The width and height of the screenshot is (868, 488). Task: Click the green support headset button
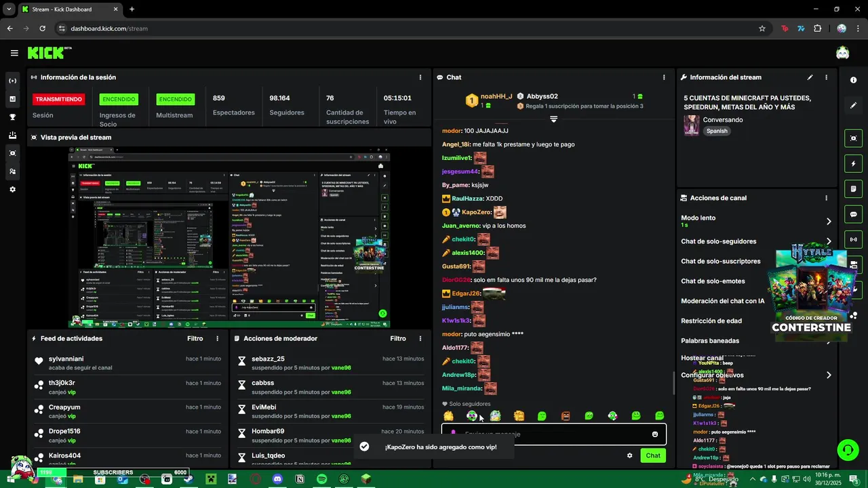(847, 449)
